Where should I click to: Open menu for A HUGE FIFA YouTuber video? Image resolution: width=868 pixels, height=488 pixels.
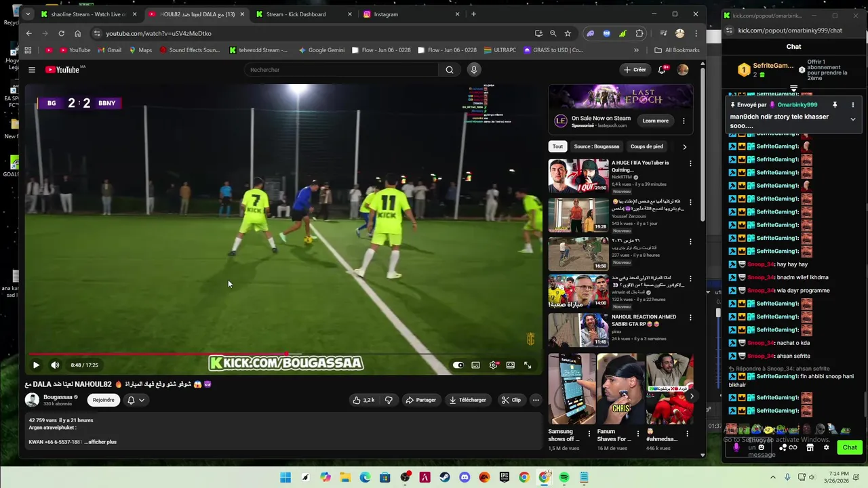click(690, 163)
